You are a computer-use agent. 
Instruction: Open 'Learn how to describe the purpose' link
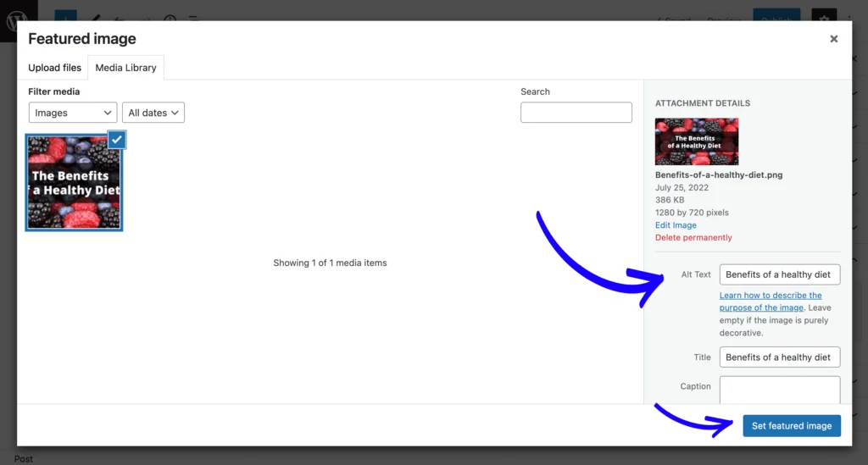click(x=770, y=302)
